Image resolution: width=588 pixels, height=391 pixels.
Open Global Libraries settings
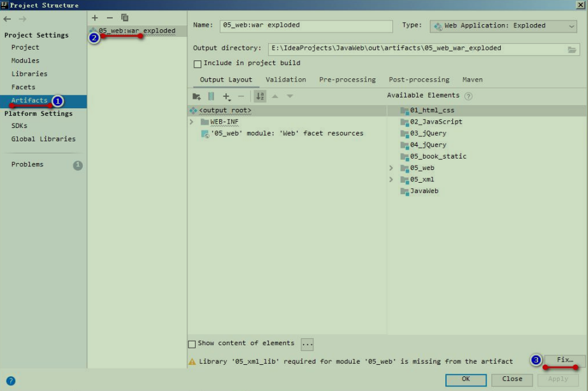click(x=43, y=139)
